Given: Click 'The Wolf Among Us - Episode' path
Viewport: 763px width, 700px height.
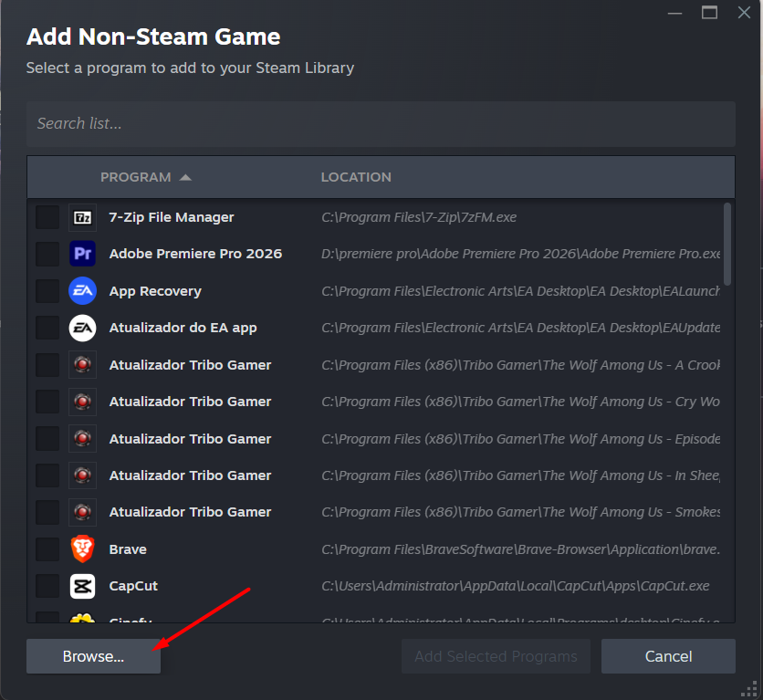Looking at the screenshot, I should coord(520,439).
